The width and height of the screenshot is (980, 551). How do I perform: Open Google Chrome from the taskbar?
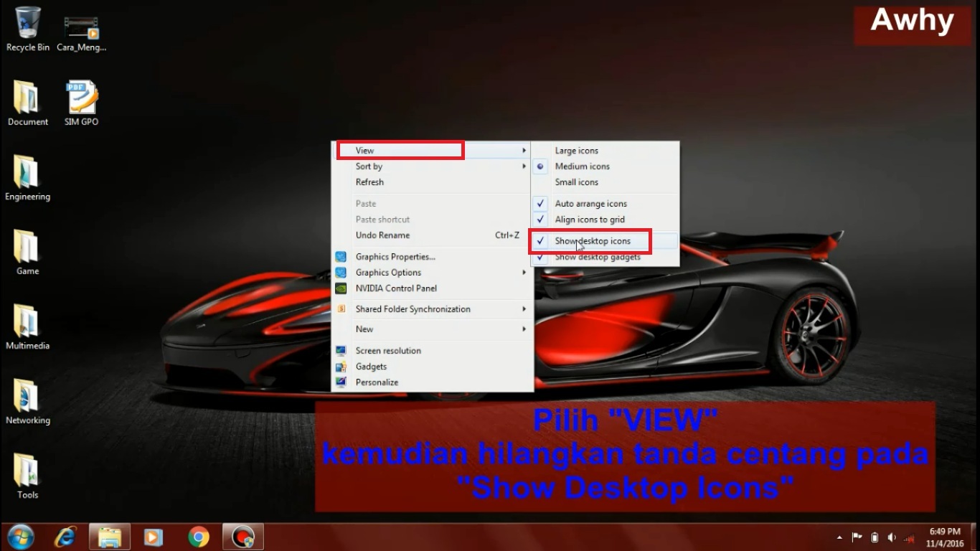point(198,536)
